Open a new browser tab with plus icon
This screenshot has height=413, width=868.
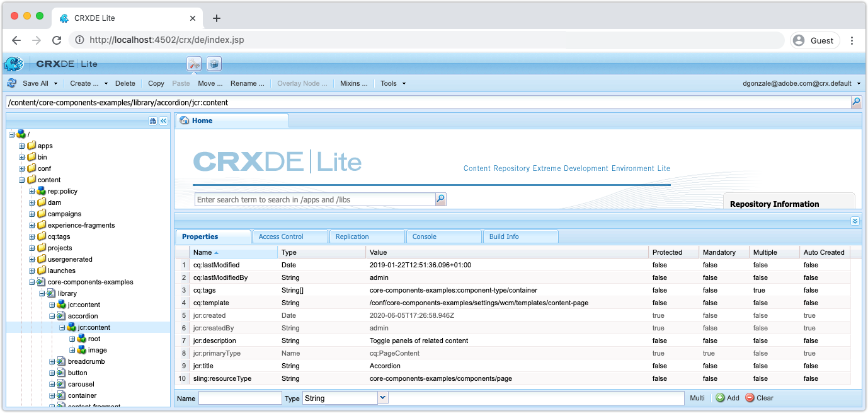(x=217, y=18)
